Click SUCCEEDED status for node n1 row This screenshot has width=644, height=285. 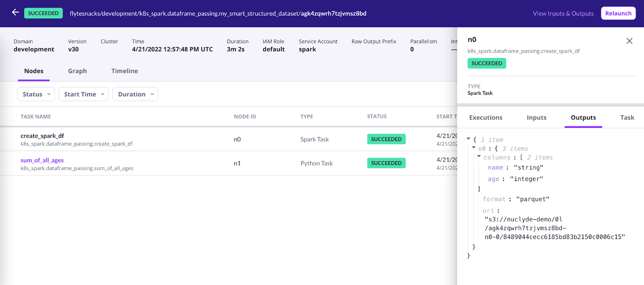[386, 163]
